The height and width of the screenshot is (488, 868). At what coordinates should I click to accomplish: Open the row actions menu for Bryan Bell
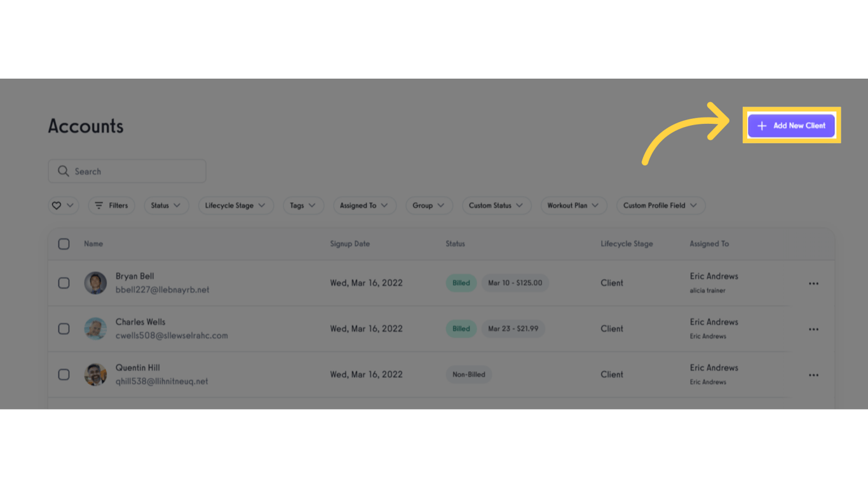tap(813, 283)
